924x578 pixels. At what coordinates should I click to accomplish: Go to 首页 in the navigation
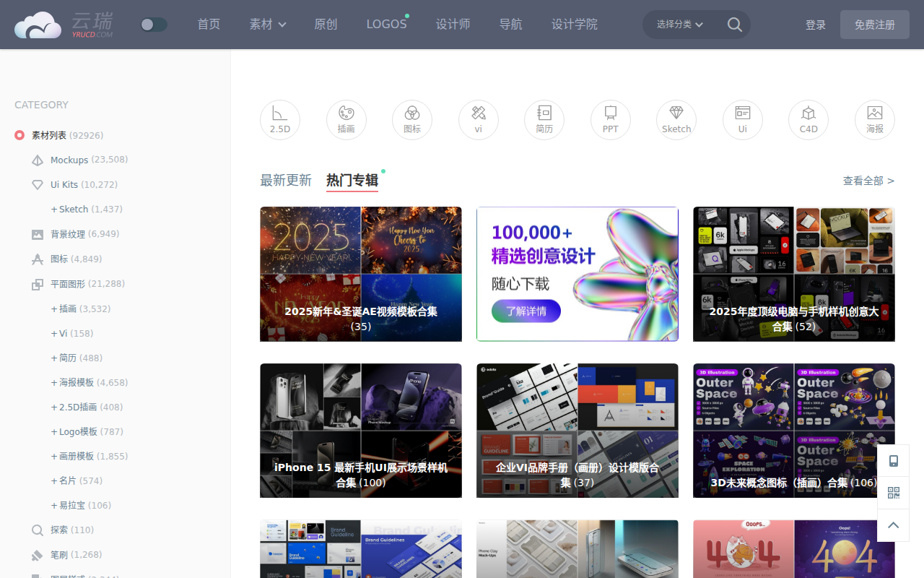coord(209,25)
